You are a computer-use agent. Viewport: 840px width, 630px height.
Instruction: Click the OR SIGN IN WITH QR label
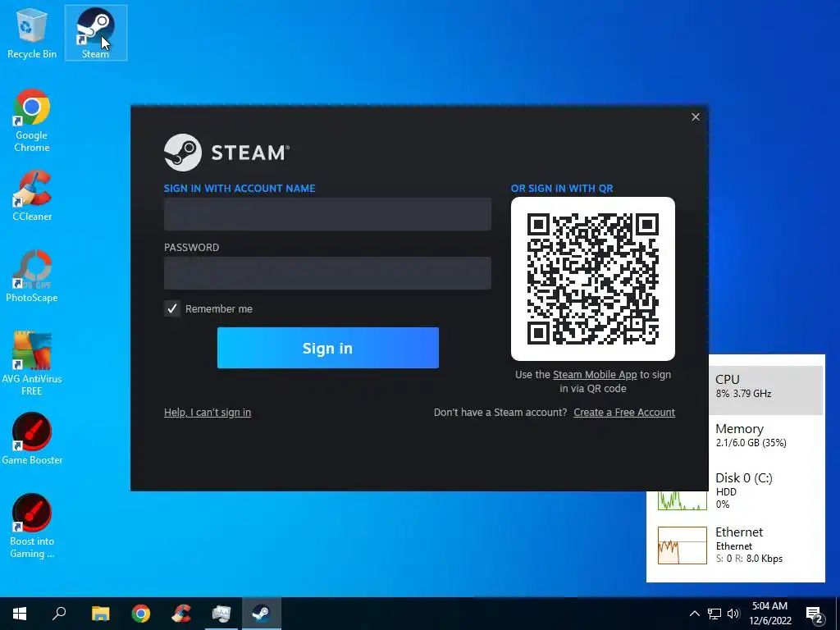(562, 188)
